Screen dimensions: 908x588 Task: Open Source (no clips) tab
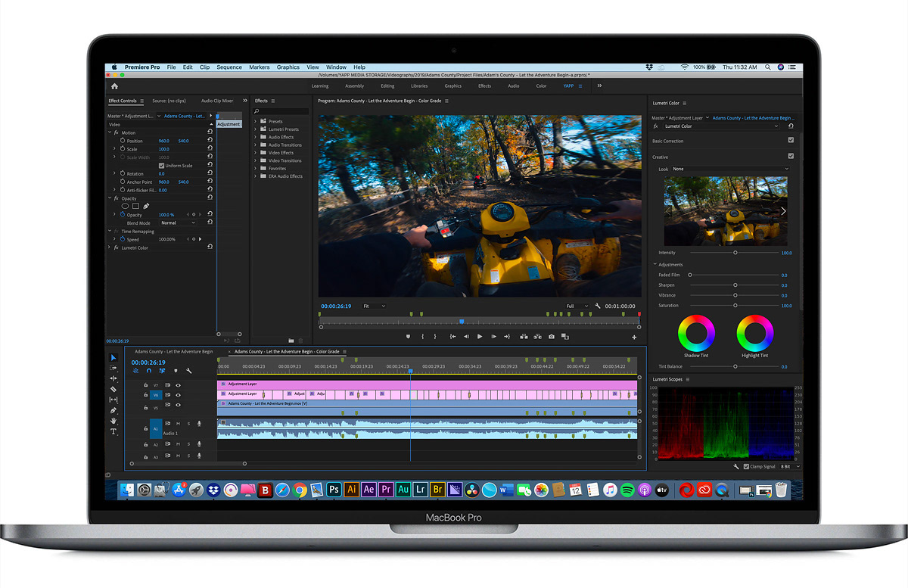click(169, 101)
